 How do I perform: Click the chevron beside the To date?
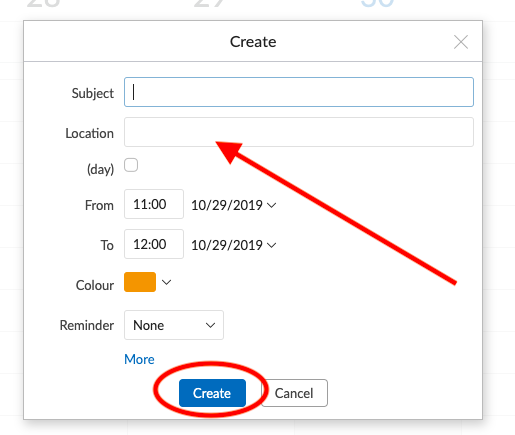[x=272, y=245]
